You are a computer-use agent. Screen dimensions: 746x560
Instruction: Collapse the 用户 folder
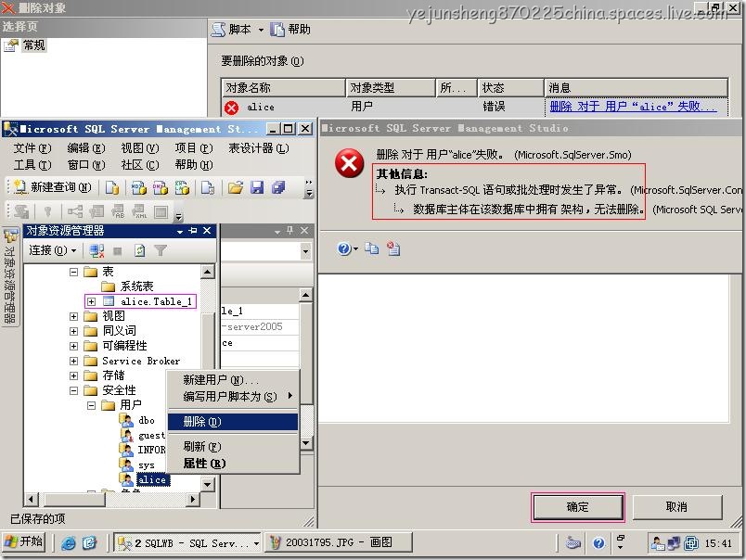pos(91,405)
